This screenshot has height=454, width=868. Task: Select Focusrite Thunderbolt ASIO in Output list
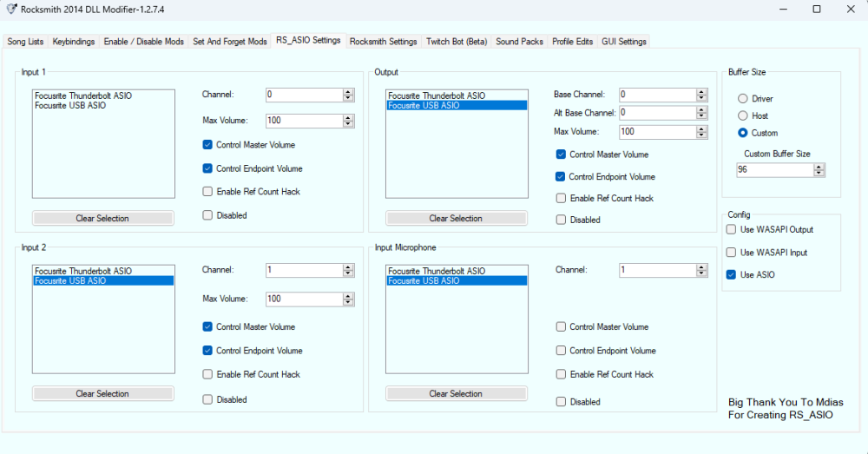click(x=437, y=95)
